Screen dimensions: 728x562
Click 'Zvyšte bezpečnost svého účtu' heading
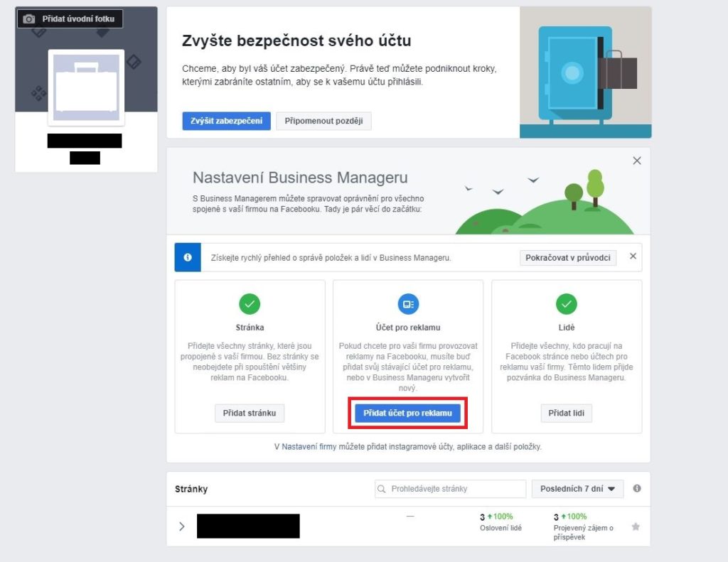pyautogui.click(x=296, y=40)
